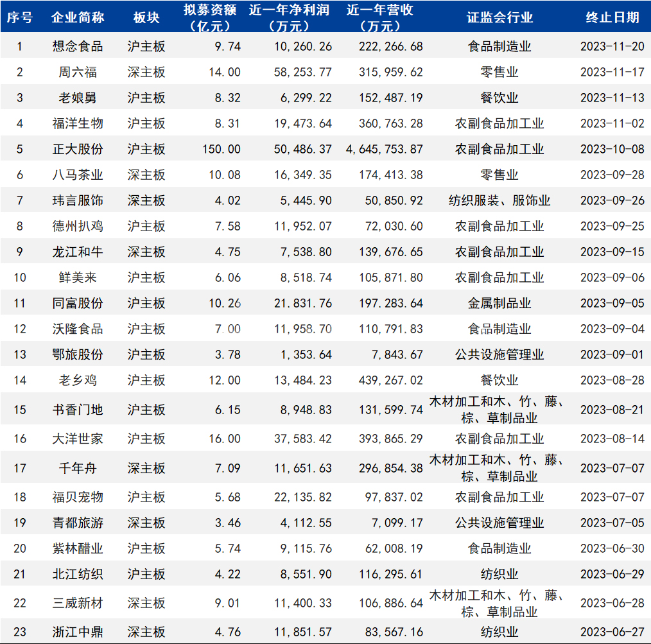Select the 证监会行业 header cell

click(499, 17)
